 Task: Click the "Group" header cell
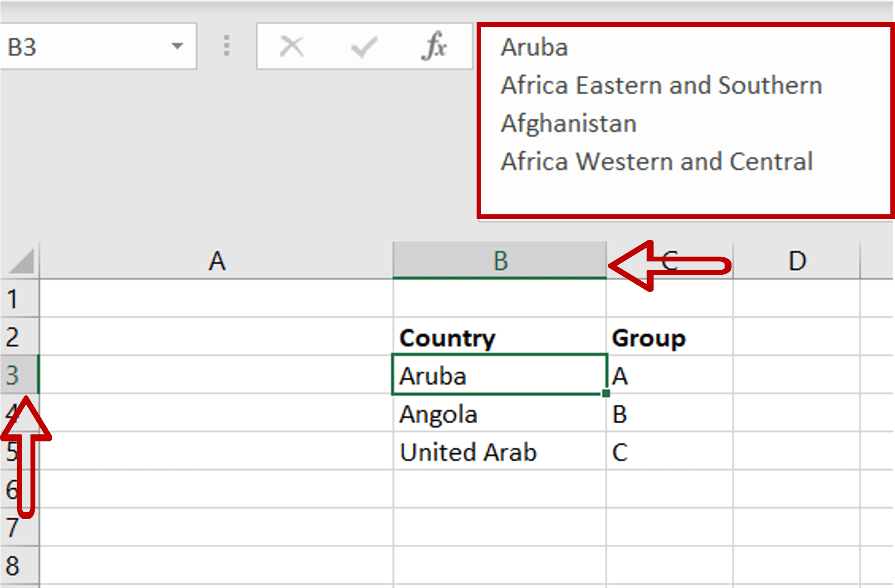(670, 337)
